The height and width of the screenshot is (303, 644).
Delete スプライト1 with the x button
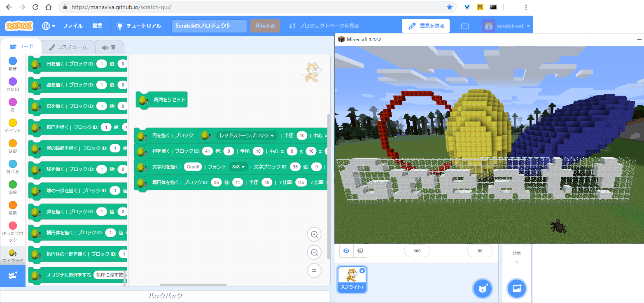coord(362,270)
